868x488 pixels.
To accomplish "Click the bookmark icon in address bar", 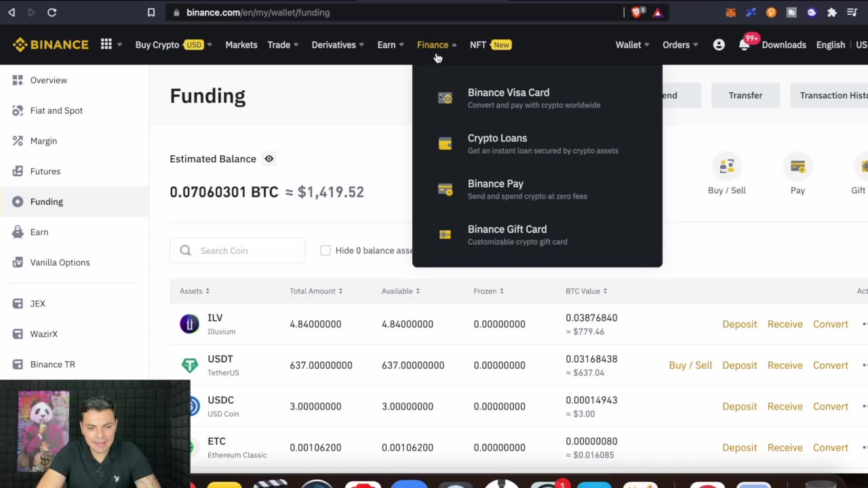I will (151, 12).
